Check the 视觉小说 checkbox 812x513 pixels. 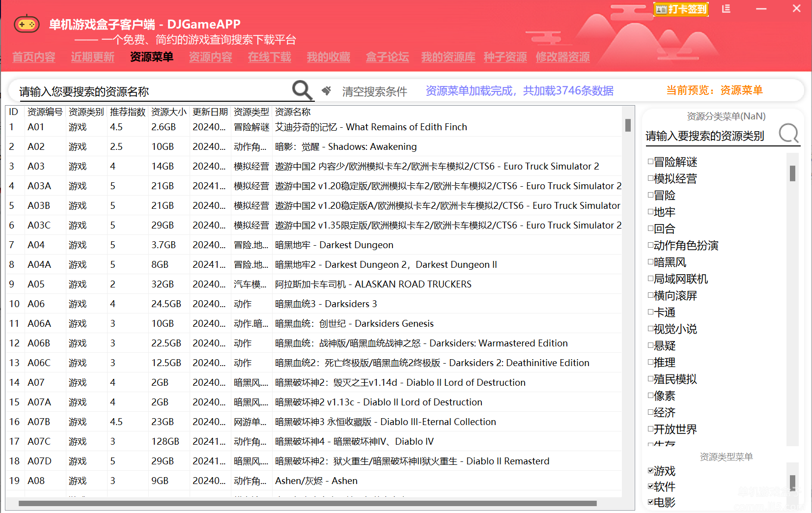tap(650, 328)
